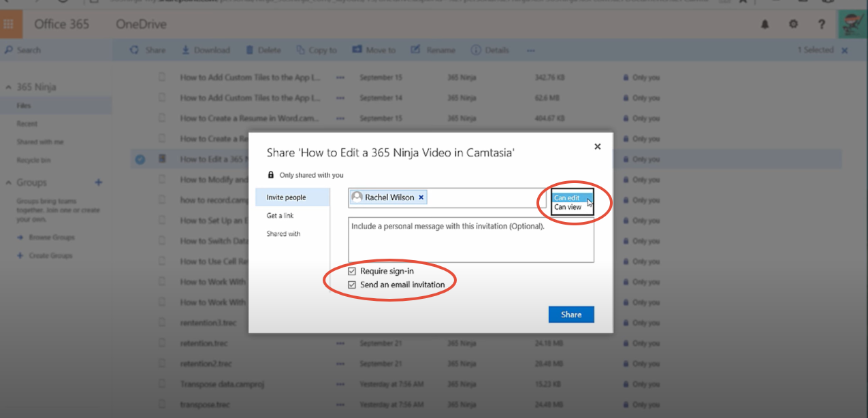The height and width of the screenshot is (418, 868).
Task: Open the settings gear in header
Action: pos(793,25)
